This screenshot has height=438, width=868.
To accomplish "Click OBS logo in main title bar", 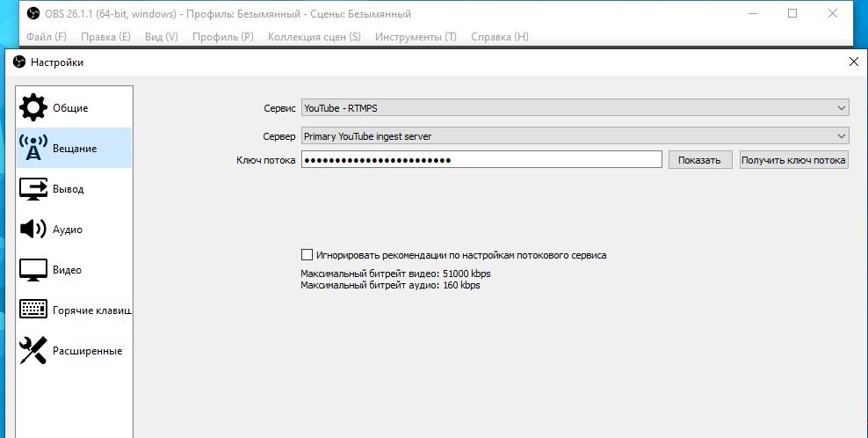I will tap(33, 13).
